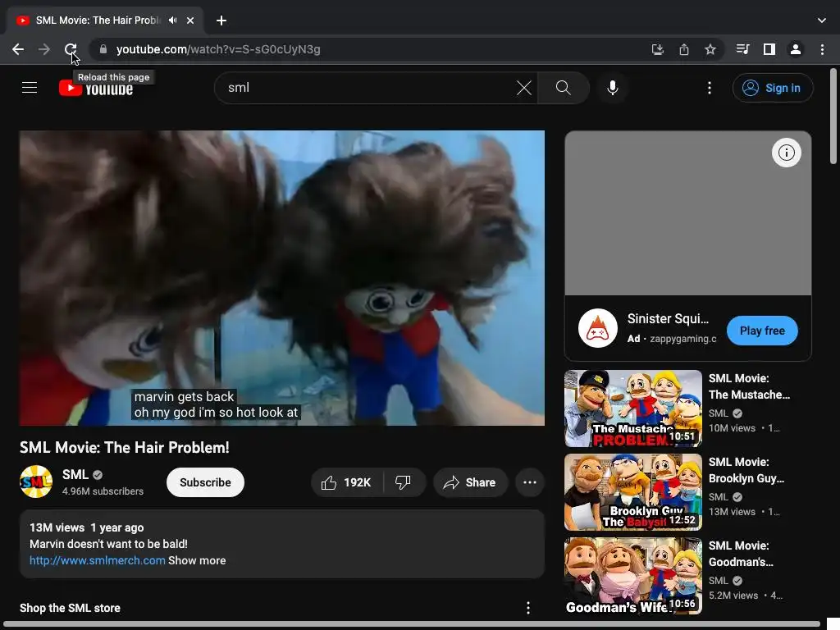
Task: Click the YouTube logo
Action: pyautogui.click(x=97, y=88)
